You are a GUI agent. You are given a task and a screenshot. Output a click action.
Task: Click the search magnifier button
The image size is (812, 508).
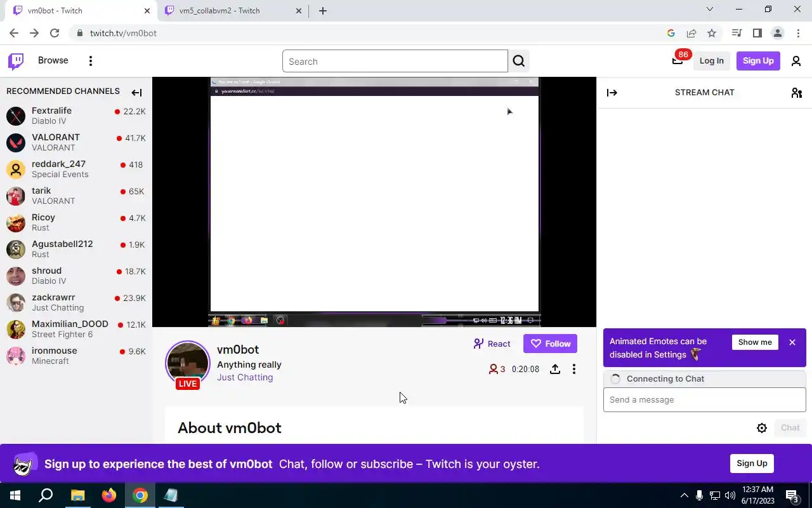pos(519,61)
